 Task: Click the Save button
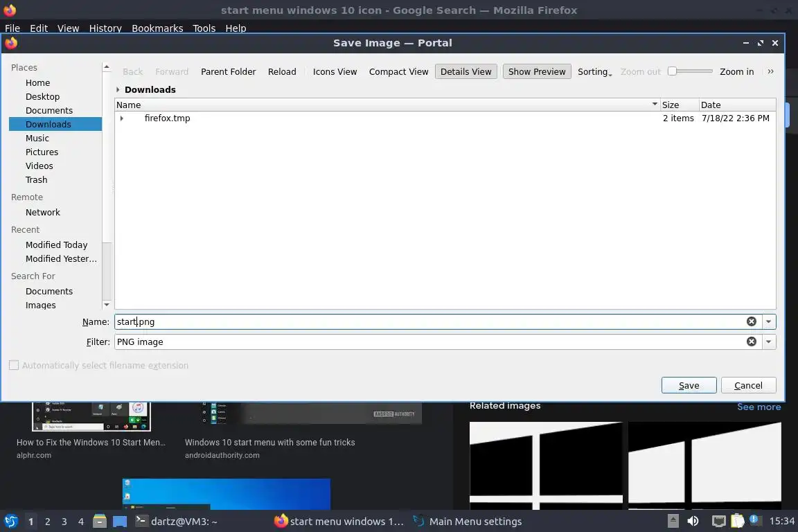(689, 385)
